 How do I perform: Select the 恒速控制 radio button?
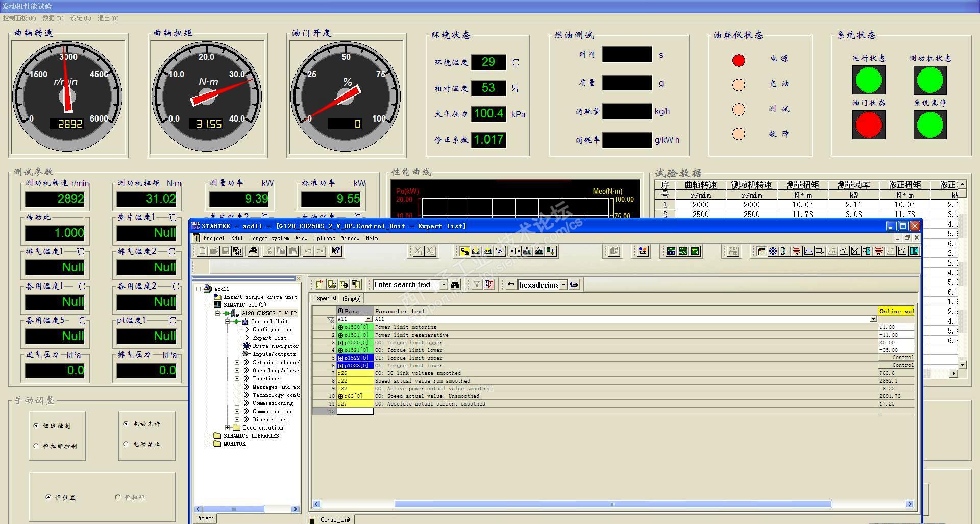(36, 425)
